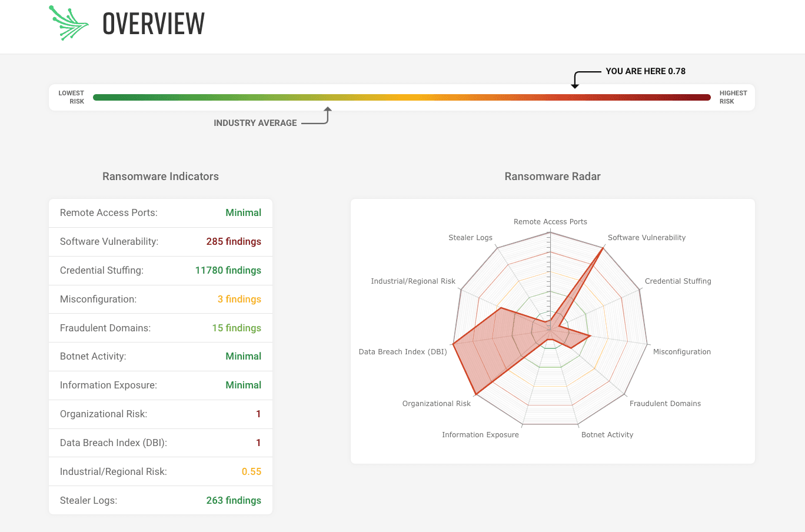Click Credential Stuffing label on radar chart

point(677,281)
